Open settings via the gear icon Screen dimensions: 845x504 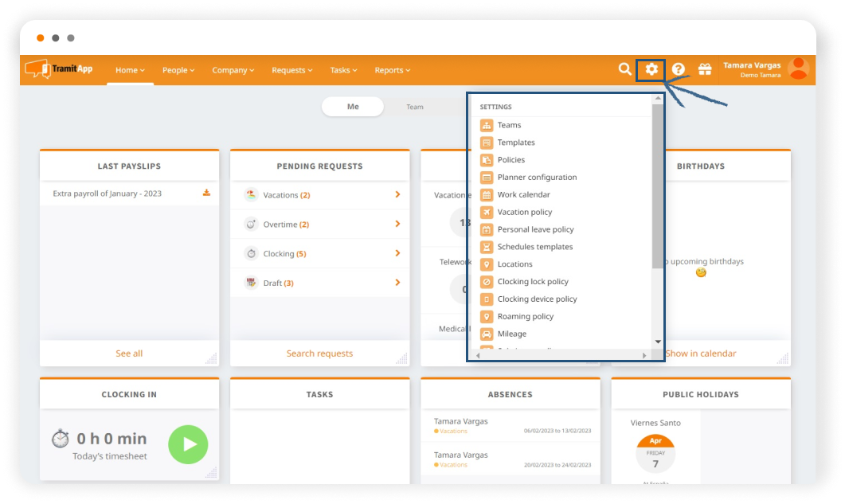click(651, 69)
